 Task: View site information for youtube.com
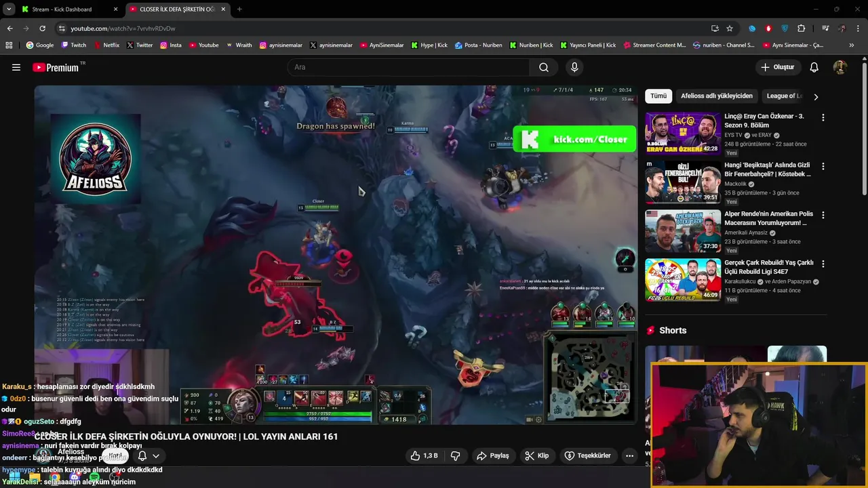[62, 28]
